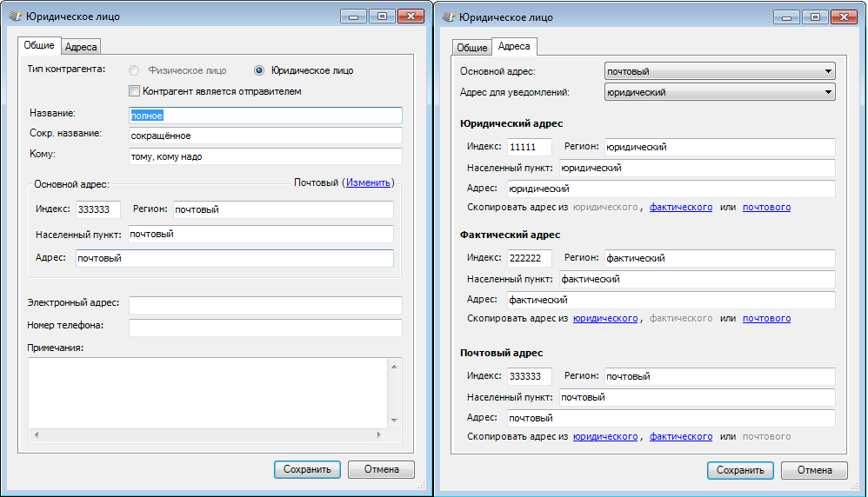
Task: Click the left arrow of the Примечания horizontal scrollbar
Action: [36, 434]
